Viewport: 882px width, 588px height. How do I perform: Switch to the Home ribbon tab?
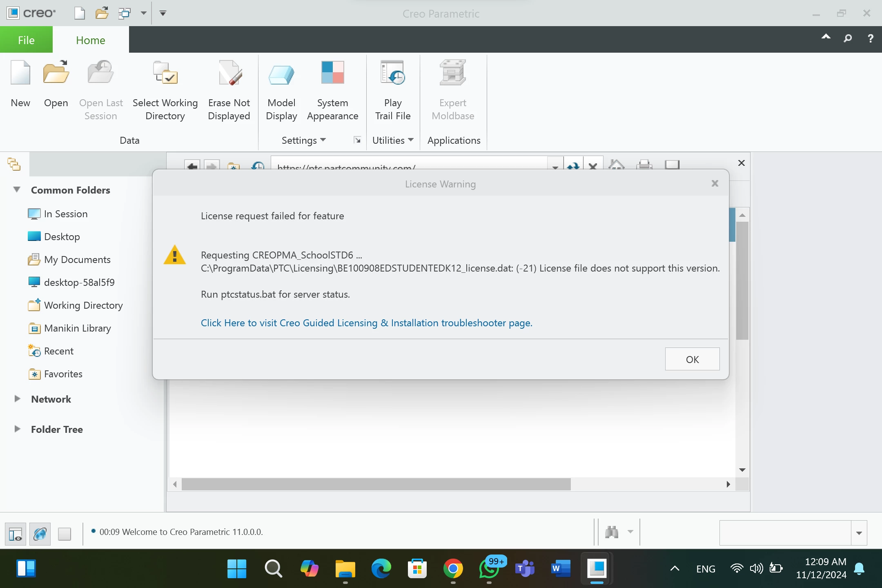pyautogui.click(x=91, y=40)
